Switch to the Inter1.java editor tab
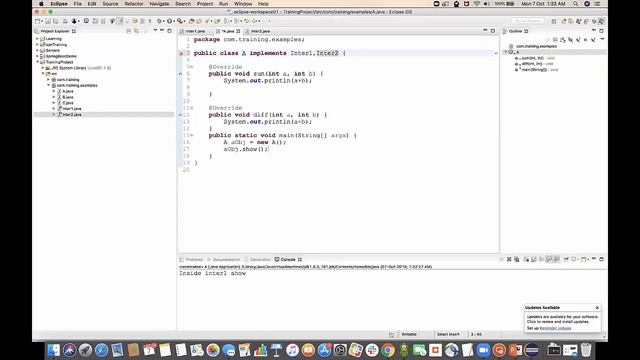 click(x=195, y=31)
